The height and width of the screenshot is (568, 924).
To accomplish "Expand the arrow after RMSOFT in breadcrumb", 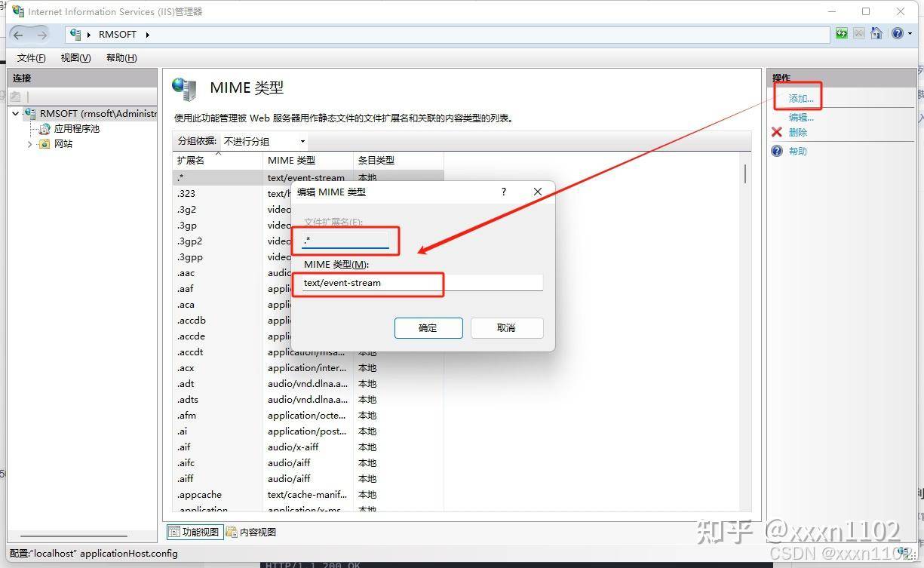I will pos(147,35).
